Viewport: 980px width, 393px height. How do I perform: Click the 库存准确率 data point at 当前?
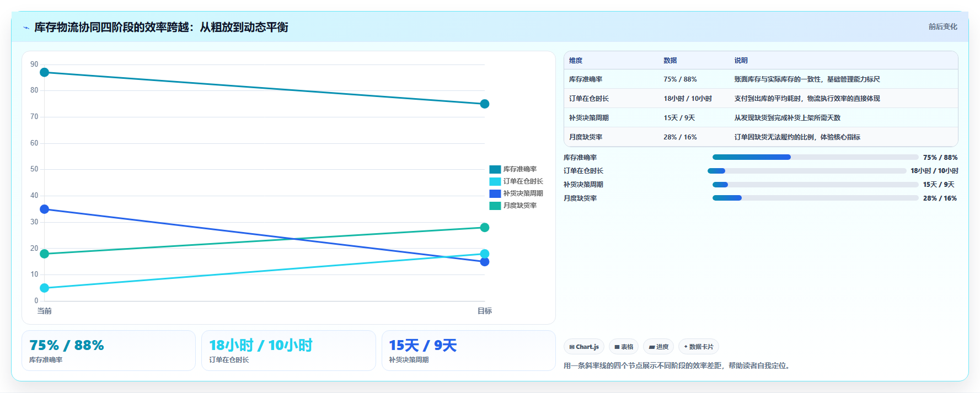click(45, 72)
